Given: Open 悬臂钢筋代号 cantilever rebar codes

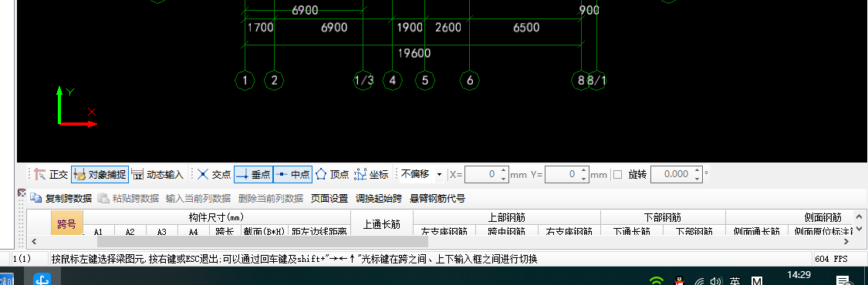Looking at the screenshot, I should pos(437,198).
